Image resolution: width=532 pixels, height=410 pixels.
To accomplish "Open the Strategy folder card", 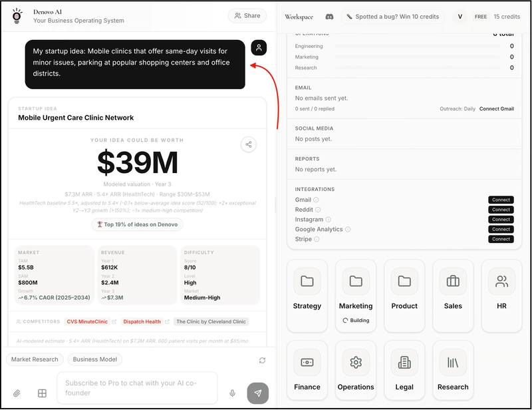I will (x=307, y=296).
